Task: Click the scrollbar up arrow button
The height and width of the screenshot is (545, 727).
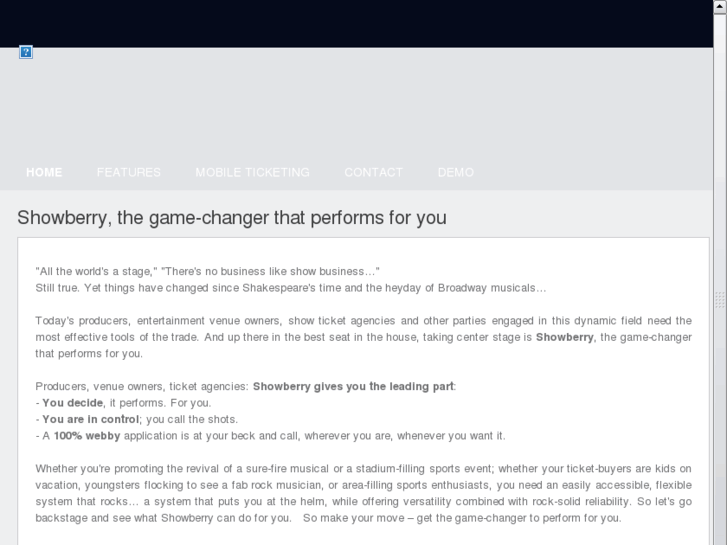Action: [x=720, y=7]
